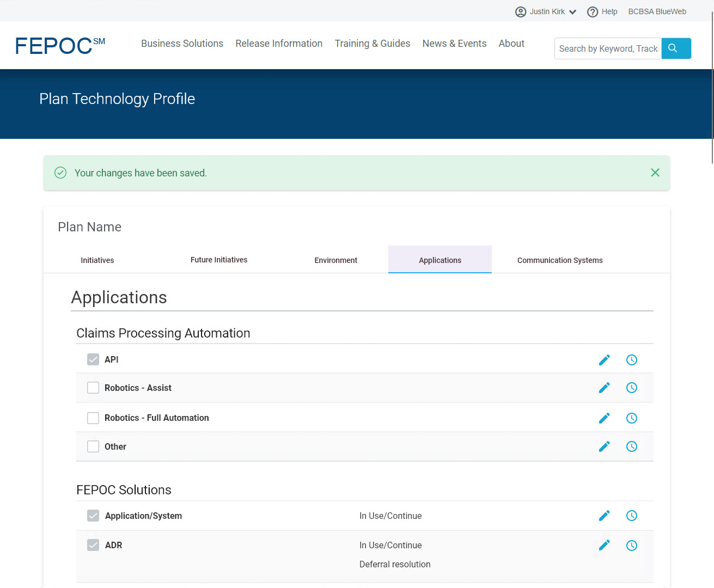
Task: Focus the keyword search input field
Action: click(x=608, y=48)
